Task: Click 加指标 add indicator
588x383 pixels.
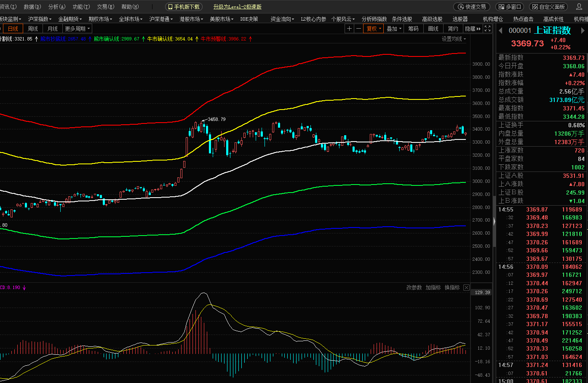Action: (x=433, y=287)
